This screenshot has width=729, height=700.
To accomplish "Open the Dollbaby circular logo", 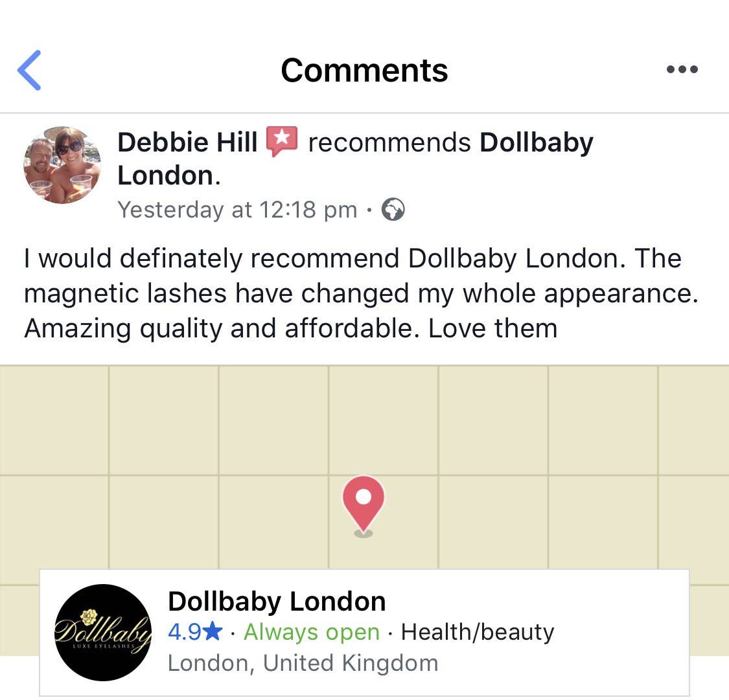I will coord(103,633).
